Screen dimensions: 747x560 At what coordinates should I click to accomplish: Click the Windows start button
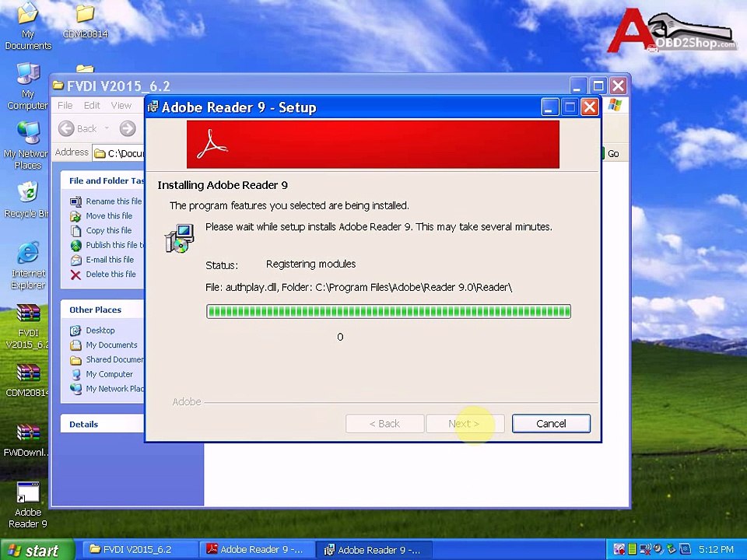[37, 550]
